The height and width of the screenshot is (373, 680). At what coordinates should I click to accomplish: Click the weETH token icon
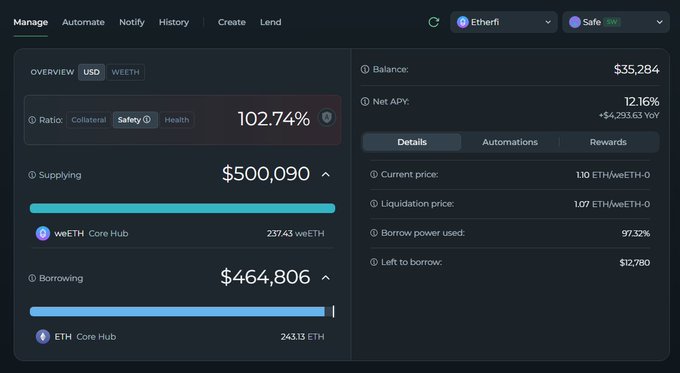[42, 233]
